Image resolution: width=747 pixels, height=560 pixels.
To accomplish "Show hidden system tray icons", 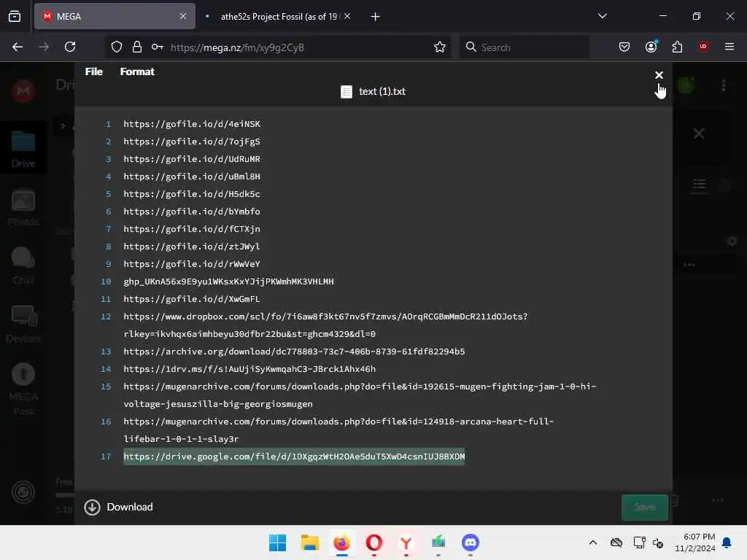I will click(x=592, y=542).
